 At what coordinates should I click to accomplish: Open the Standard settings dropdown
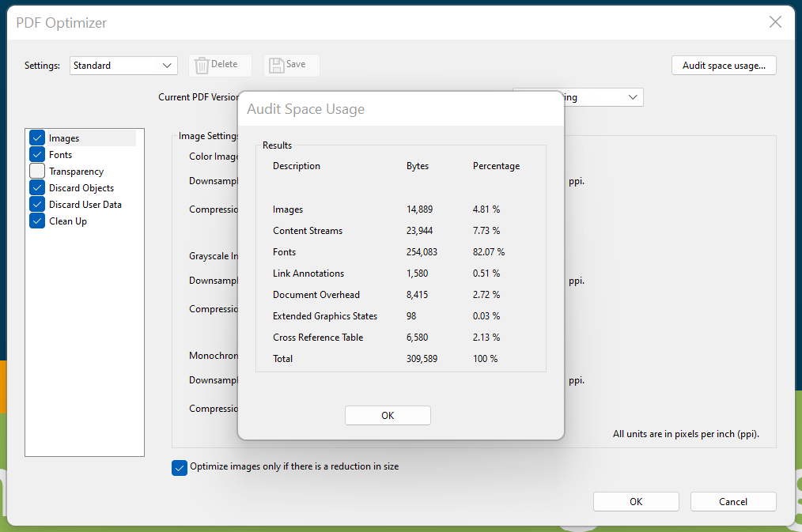pyautogui.click(x=123, y=65)
